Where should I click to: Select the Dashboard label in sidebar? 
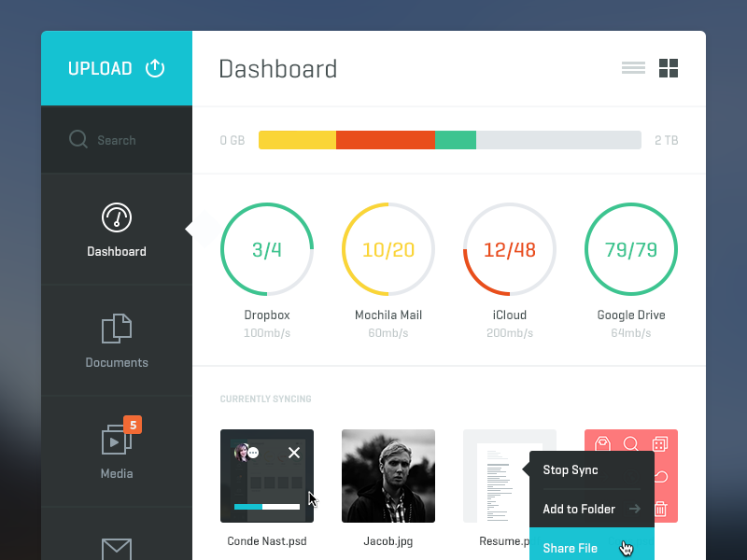point(116,251)
